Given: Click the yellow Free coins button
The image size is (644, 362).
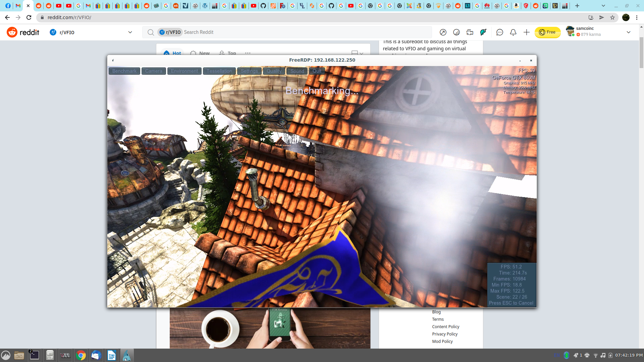Looking at the screenshot, I should click(x=547, y=32).
